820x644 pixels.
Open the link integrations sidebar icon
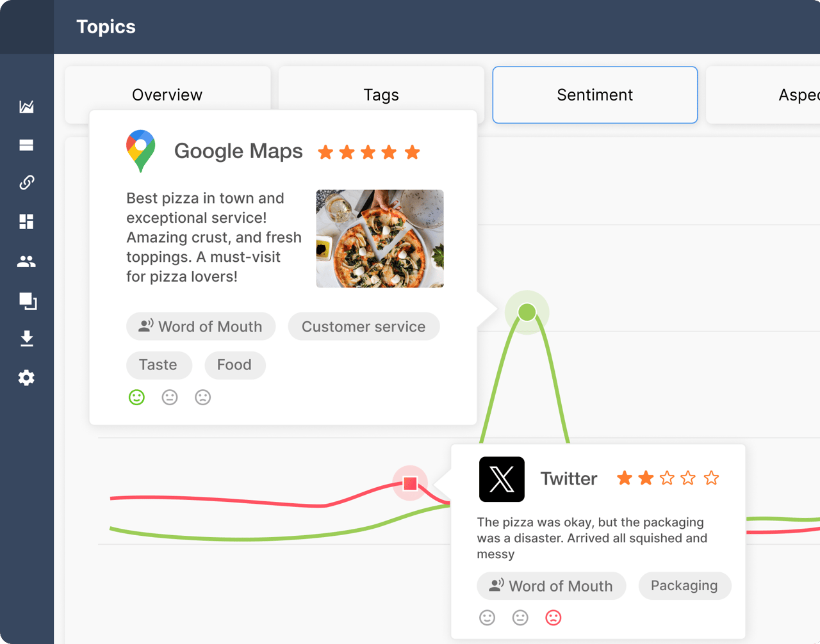[26, 183]
